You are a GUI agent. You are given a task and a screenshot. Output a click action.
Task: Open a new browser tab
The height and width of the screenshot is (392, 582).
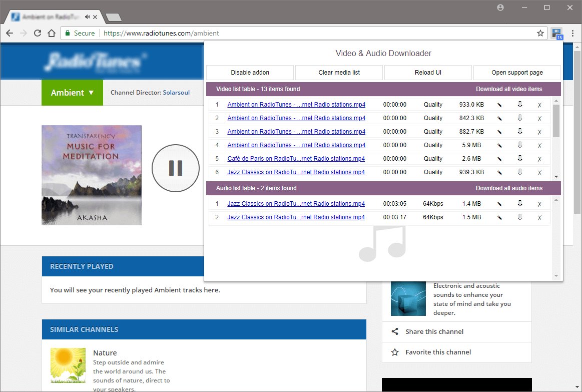(113, 17)
